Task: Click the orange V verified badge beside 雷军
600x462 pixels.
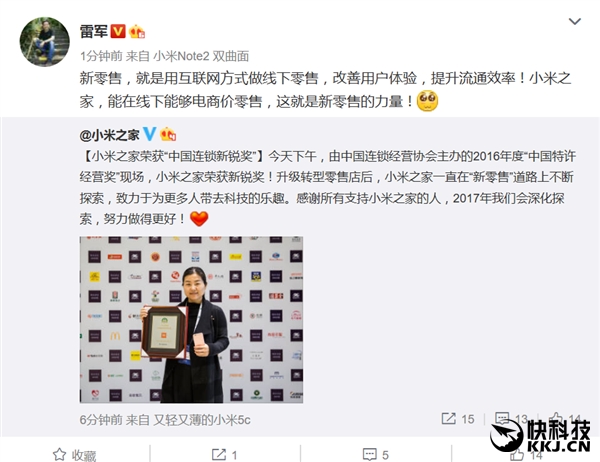Action: coord(118,31)
